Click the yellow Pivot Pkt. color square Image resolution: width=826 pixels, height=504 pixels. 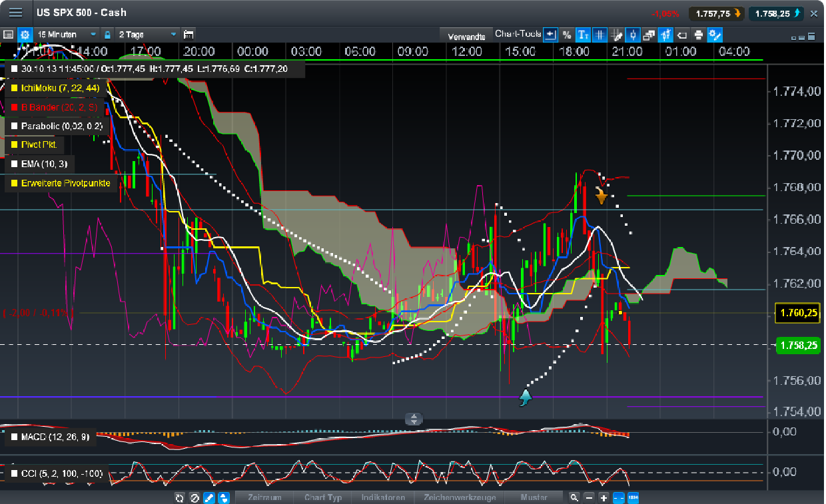(14, 144)
